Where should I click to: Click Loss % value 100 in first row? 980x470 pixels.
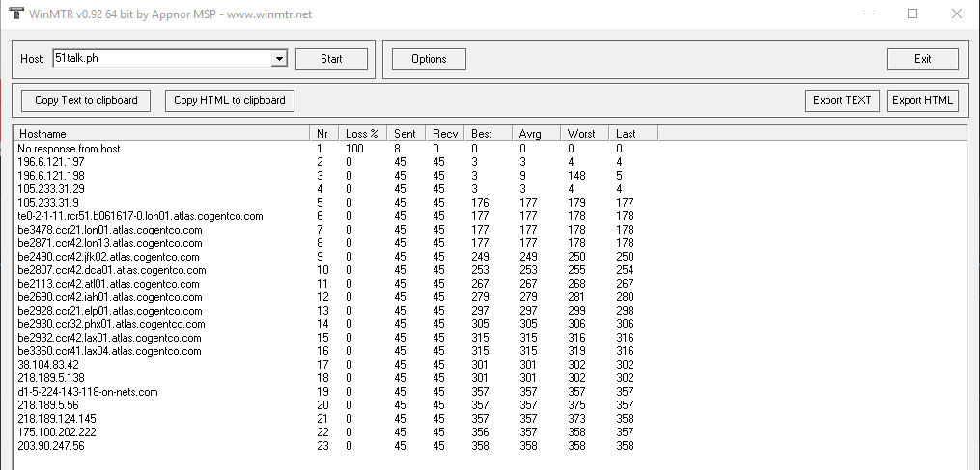pos(354,149)
